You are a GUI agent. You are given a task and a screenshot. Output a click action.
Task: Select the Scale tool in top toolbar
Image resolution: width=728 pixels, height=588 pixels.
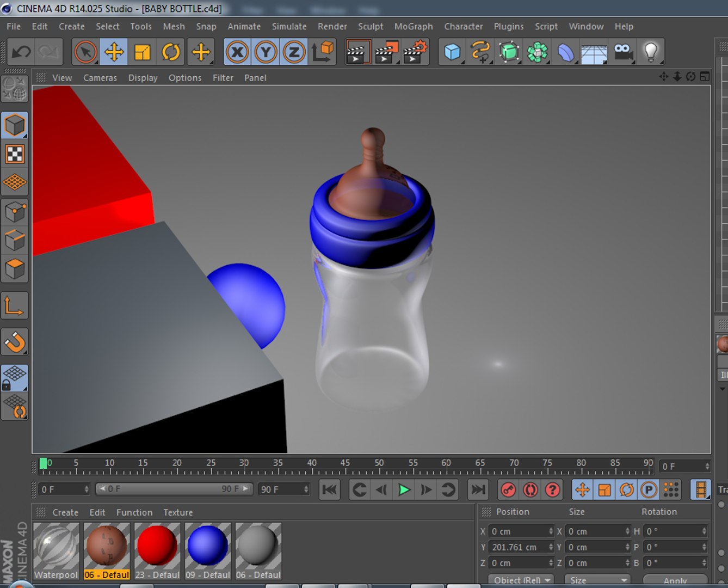(142, 52)
